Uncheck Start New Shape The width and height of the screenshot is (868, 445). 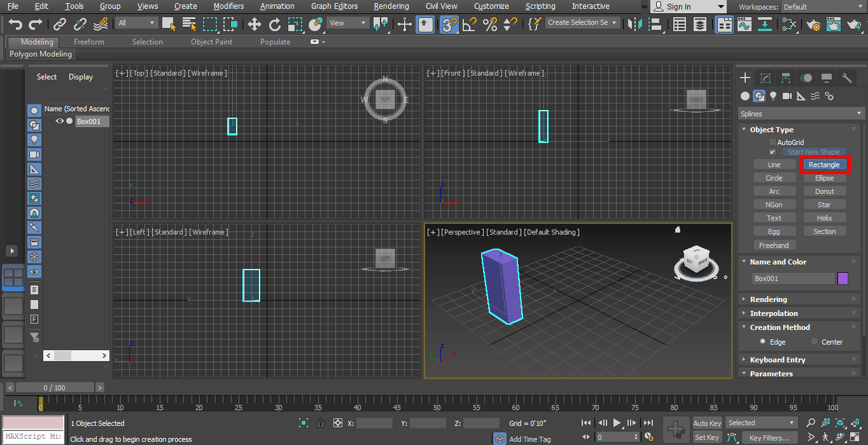[x=773, y=152]
